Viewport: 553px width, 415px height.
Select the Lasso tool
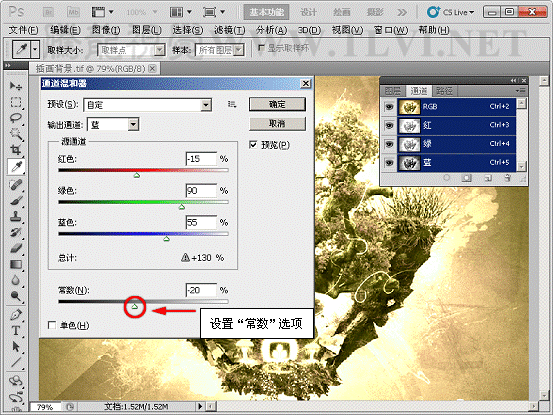click(16, 118)
